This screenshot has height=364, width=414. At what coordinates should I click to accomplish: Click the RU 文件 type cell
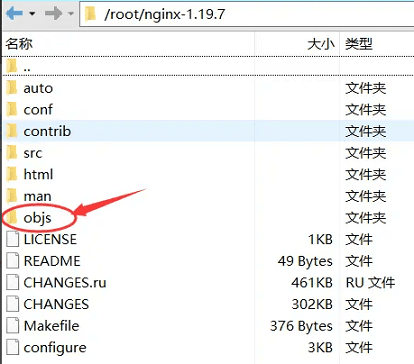point(370,283)
